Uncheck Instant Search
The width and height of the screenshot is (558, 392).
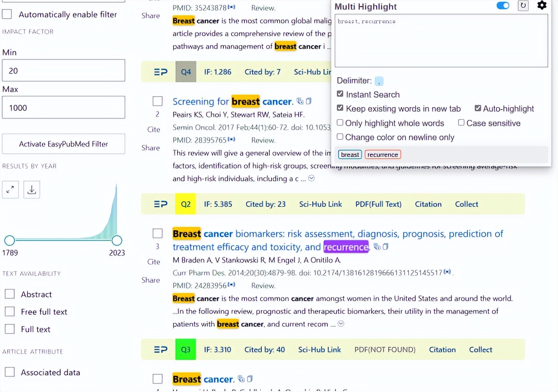[340, 94]
